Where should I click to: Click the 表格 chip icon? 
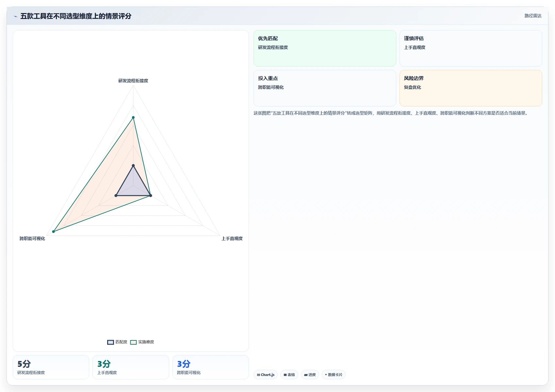tap(285, 375)
